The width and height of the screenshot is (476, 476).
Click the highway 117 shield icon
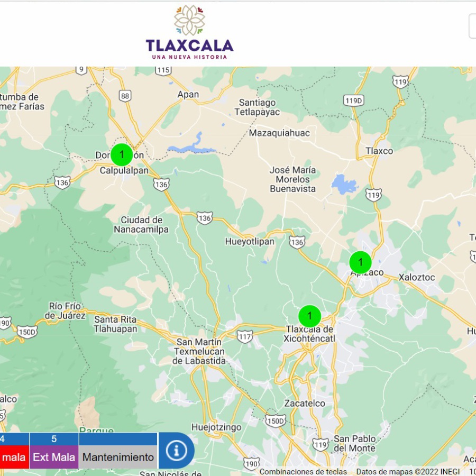pyautogui.click(x=245, y=336)
